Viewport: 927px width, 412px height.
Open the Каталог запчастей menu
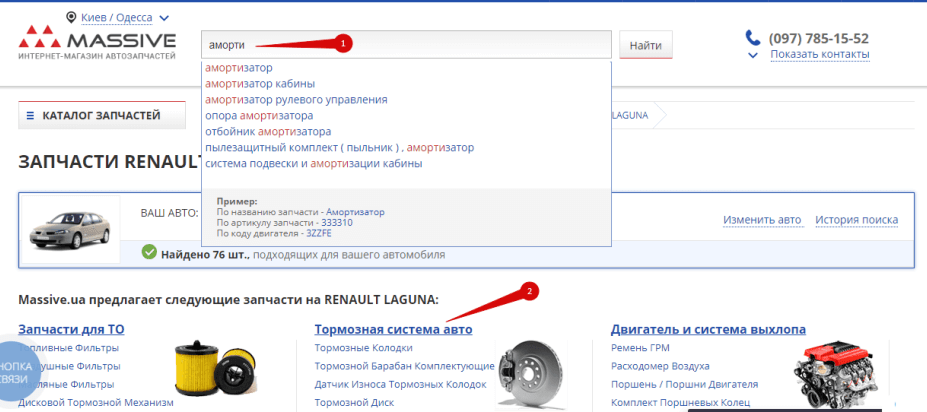[x=102, y=116]
